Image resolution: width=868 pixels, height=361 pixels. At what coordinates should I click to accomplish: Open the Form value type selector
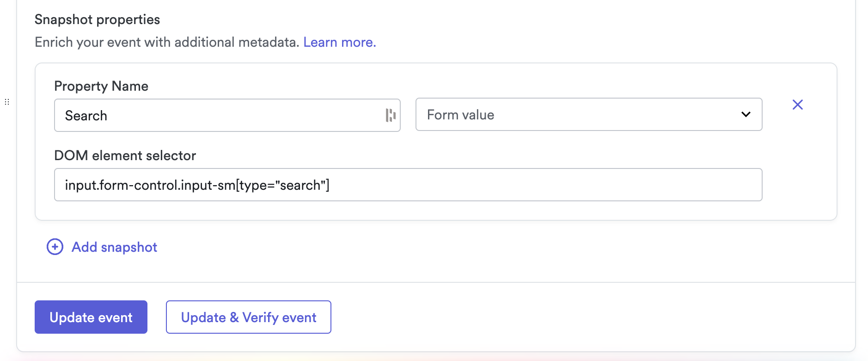pyautogui.click(x=588, y=114)
